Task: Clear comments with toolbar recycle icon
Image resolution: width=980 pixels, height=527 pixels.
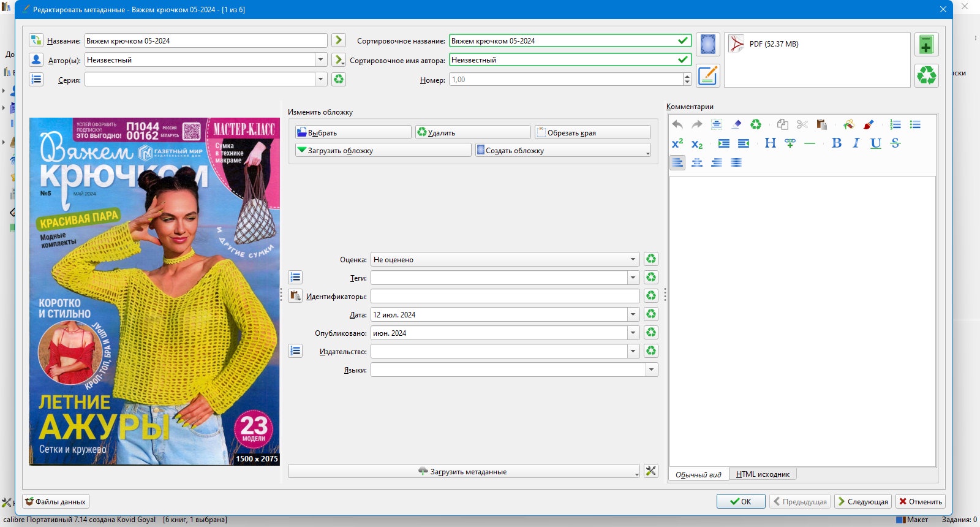Action: (756, 124)
